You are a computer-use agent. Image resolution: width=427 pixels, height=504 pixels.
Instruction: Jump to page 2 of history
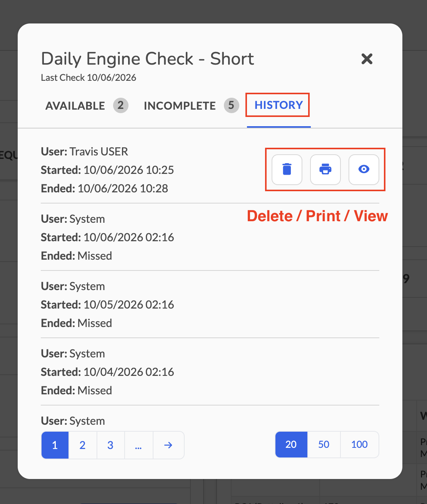(x=82, y=445)
